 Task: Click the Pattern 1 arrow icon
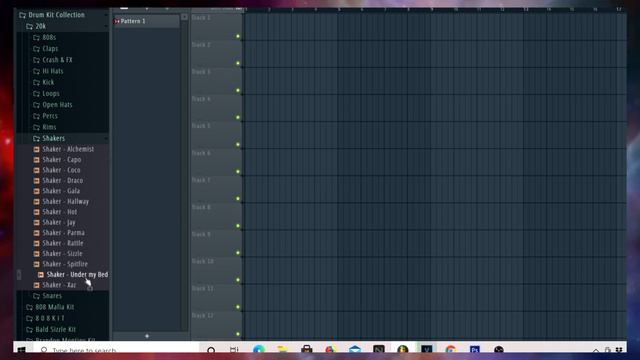tap(117, 21)
